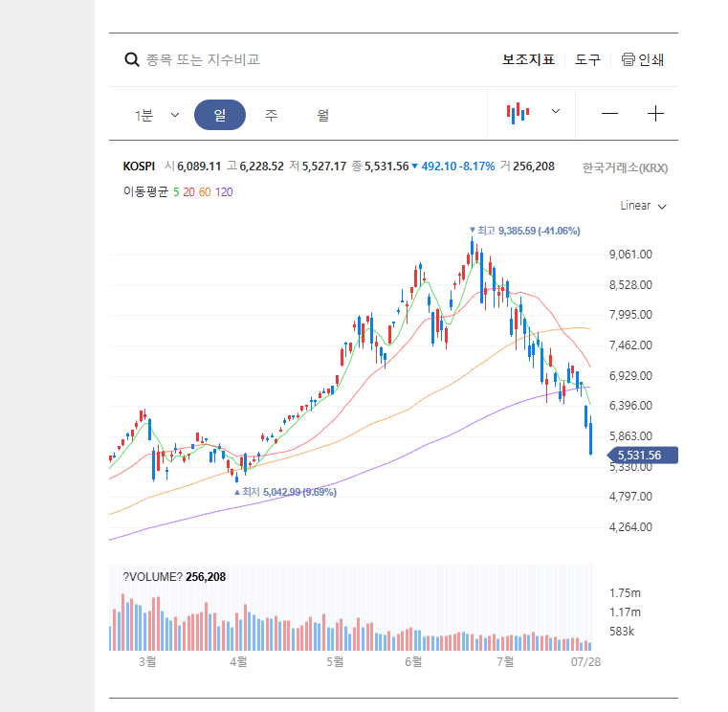The height and width of the screenshot is (712, 728).
Task: Expand the chart type dropdown arrow
Action: 555,111
